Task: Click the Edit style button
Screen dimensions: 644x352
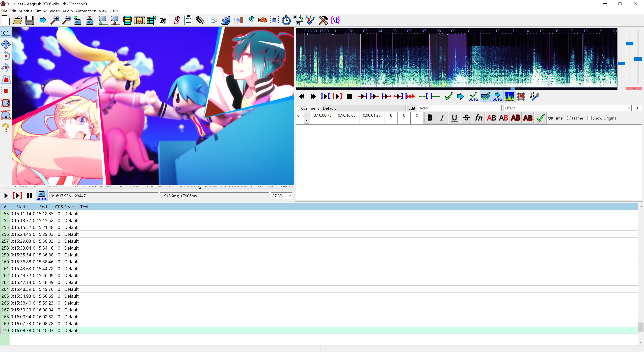Action: [412, 108]
